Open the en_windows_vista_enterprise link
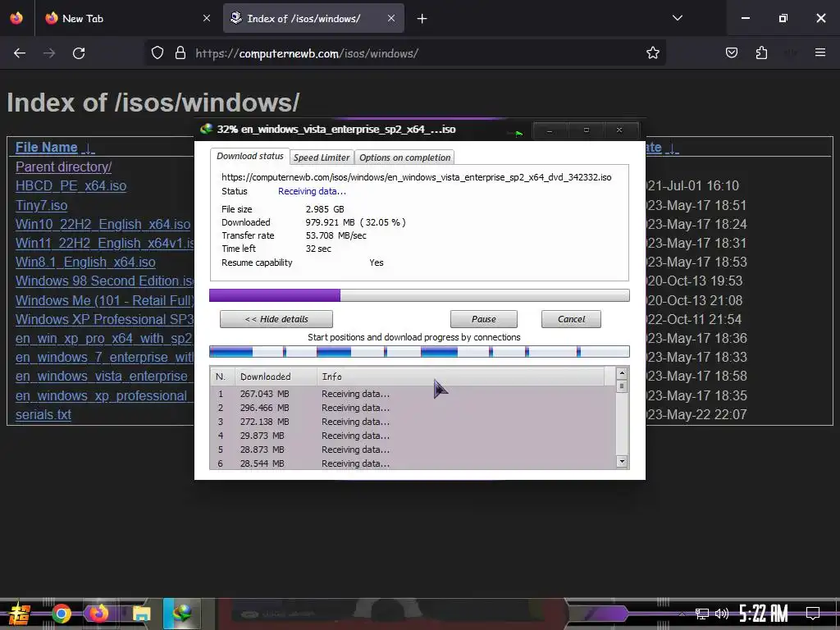 point(101,377)
